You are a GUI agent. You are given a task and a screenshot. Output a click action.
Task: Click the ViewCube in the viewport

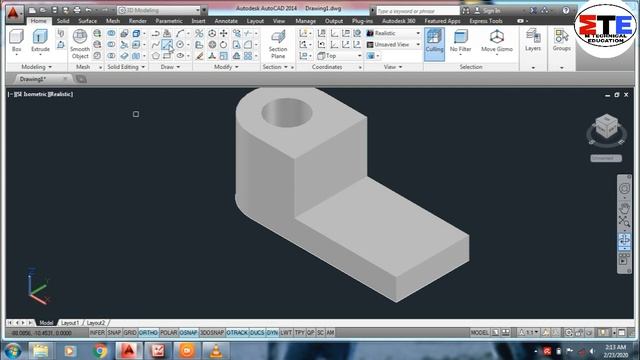point(607,126)
